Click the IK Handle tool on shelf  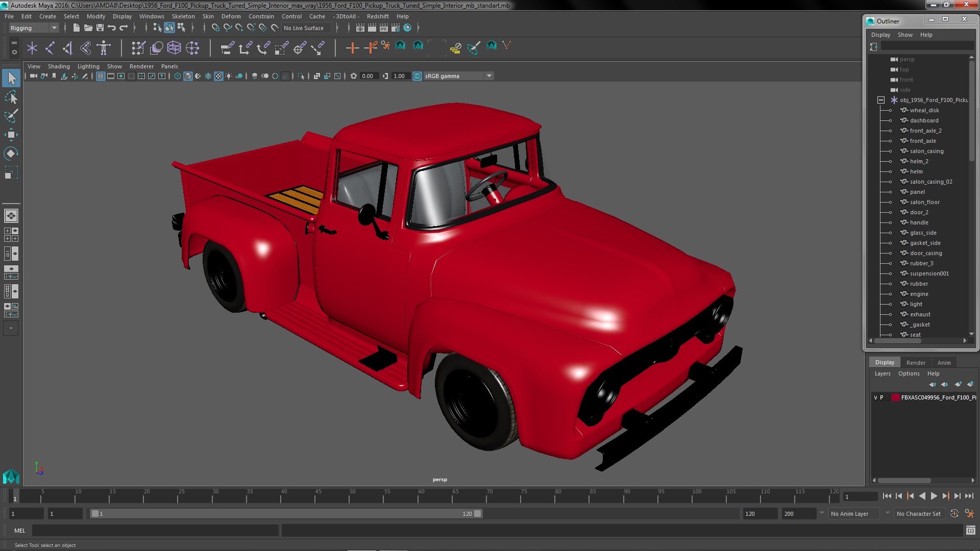pos(67,48)
